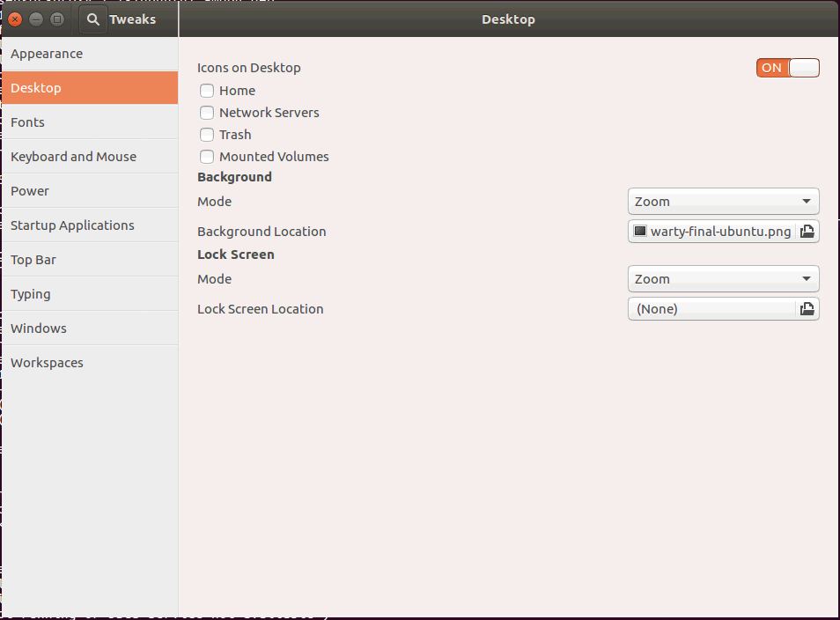Enable the Home desktop icon checkbox
This screenshot has height=620, width=840.
(207, 91)
